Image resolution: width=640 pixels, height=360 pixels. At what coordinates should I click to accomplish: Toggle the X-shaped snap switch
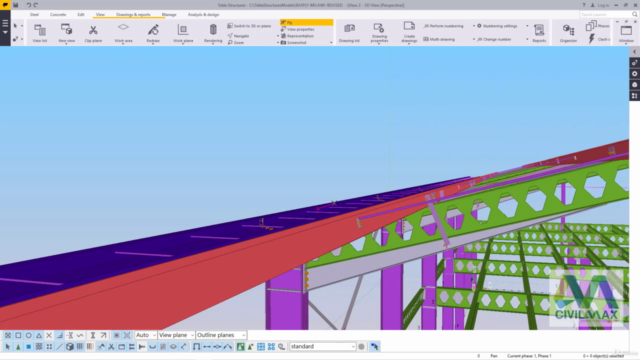pyautogui.click(x=49, y=335)
